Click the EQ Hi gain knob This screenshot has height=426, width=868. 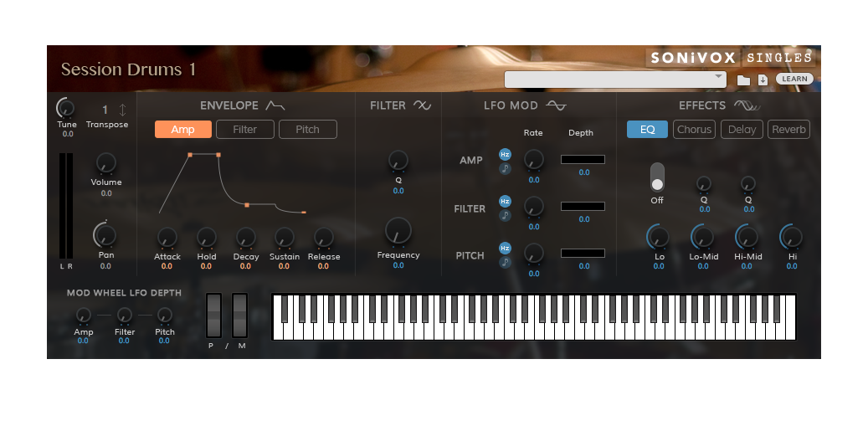coord(792,238)
